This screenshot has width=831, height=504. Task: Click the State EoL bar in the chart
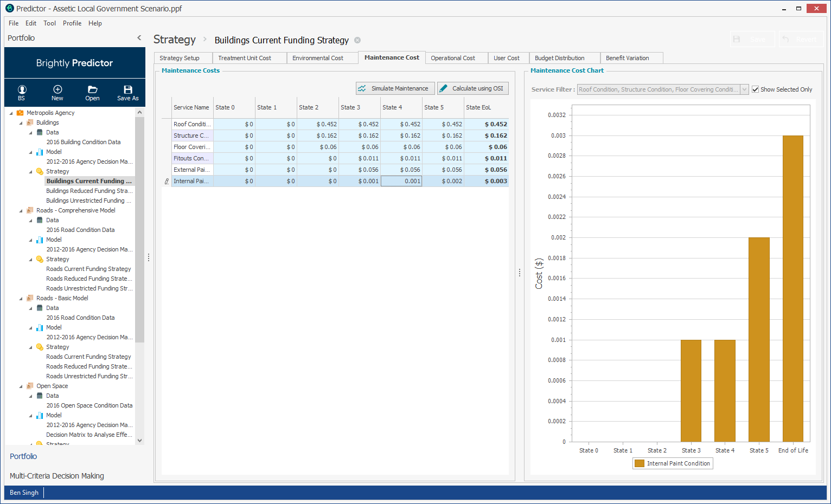[x=793, y=289]
